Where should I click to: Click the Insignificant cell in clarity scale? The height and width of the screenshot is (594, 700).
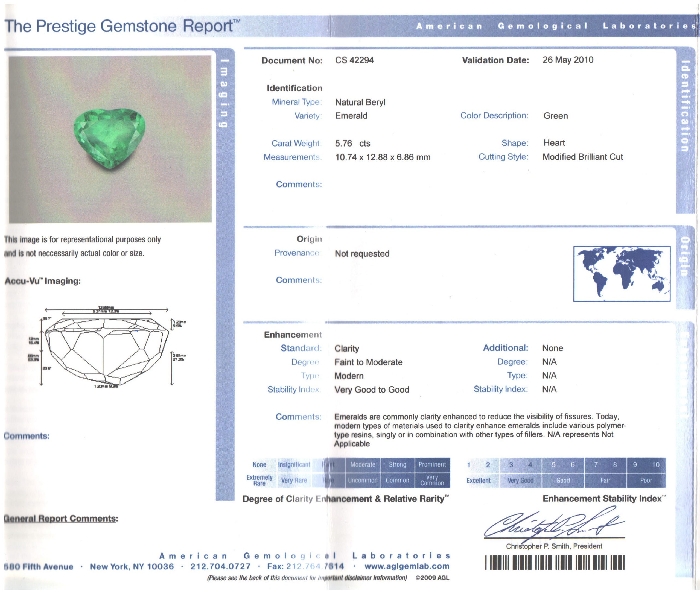pyautogui.click(x=294, y=465)
